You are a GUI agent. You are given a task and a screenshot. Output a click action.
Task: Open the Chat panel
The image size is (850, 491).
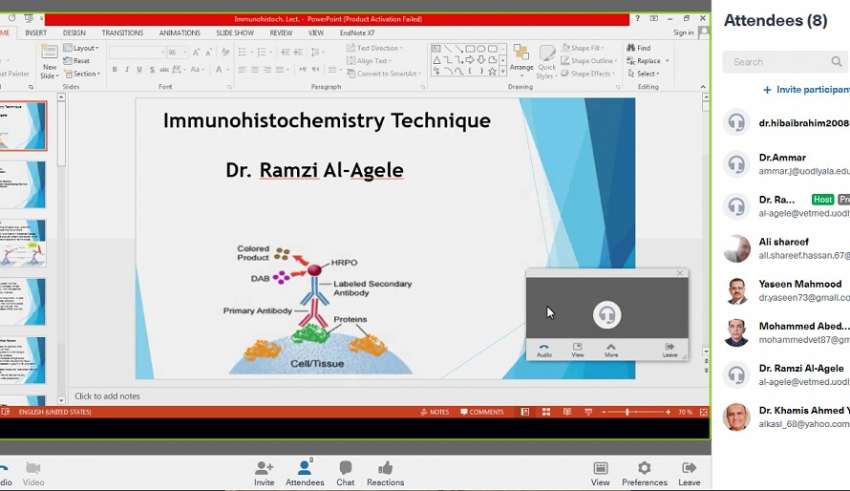pyautogui.click(x=345, y=469)
